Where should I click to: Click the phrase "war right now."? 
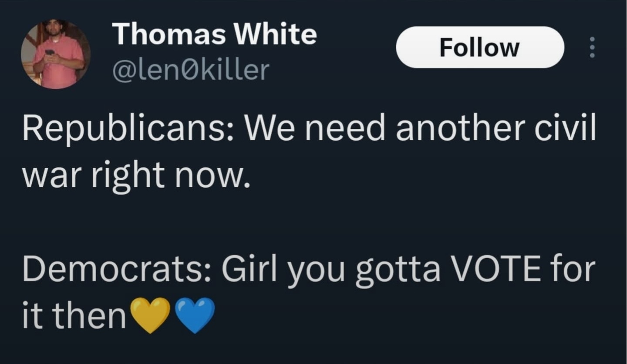pyautogui.click(x=136, y=175)
